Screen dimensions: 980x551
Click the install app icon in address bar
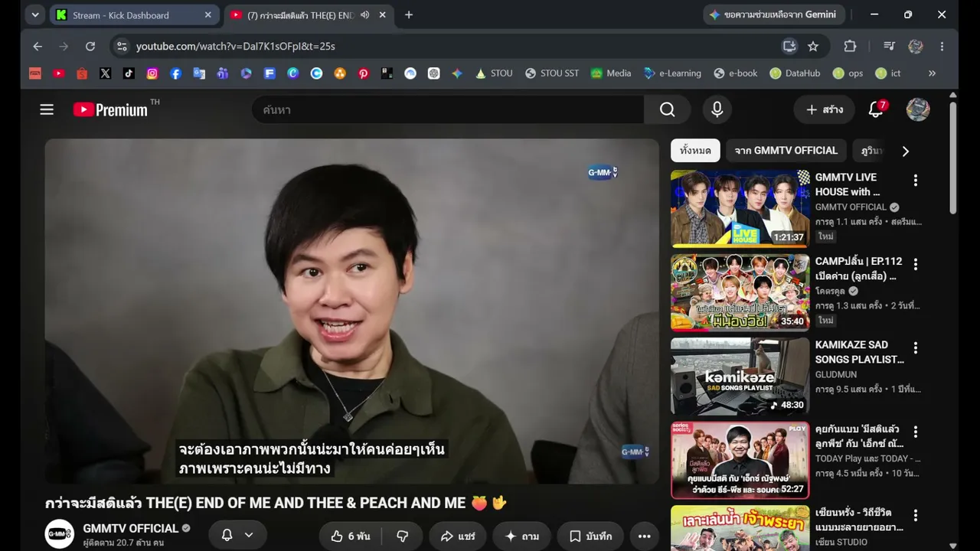tap(789, 46)
